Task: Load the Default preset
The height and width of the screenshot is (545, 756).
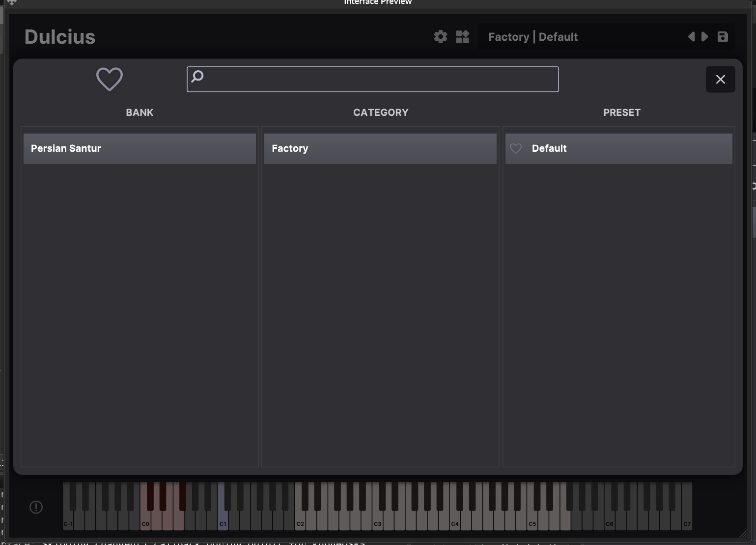Action: pos(618,148)
